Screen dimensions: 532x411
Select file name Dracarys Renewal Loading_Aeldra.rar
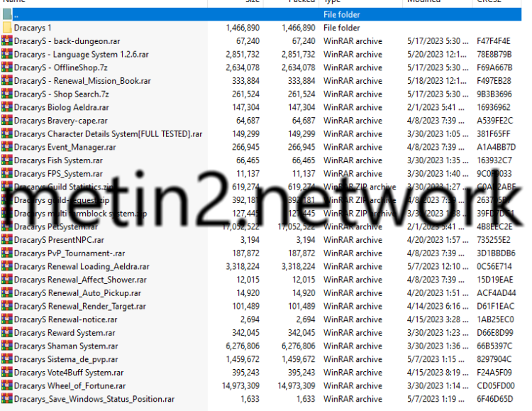pyautogui.click(x=82, y=267)
